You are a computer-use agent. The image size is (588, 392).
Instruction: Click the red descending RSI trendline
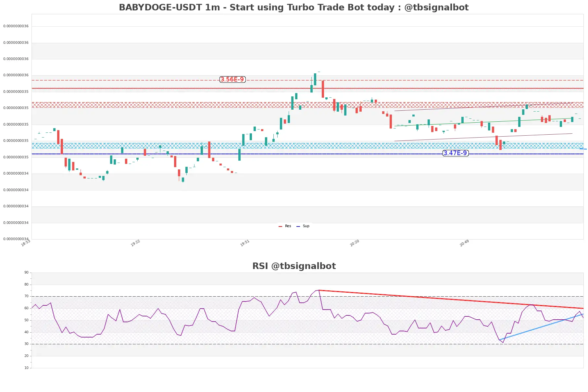tap(451, 299)
